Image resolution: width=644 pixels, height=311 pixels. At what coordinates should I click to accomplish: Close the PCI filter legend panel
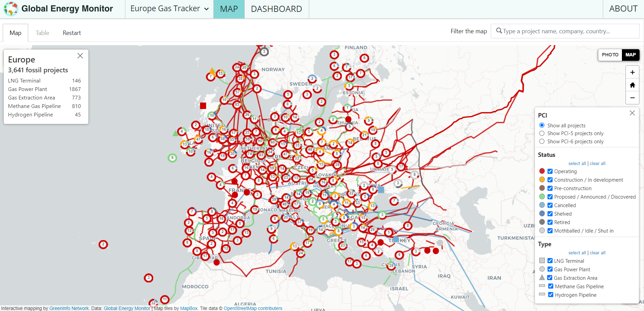coord(632,113)
